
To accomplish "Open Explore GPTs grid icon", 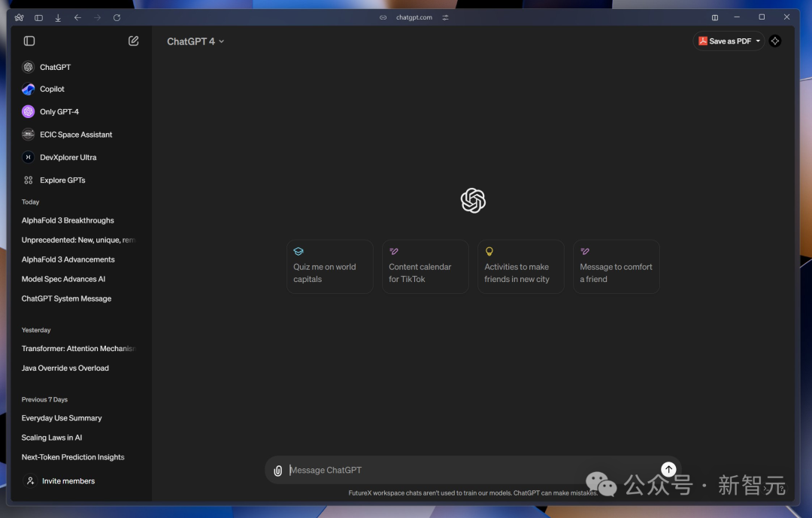I will [x=29, y=180].
